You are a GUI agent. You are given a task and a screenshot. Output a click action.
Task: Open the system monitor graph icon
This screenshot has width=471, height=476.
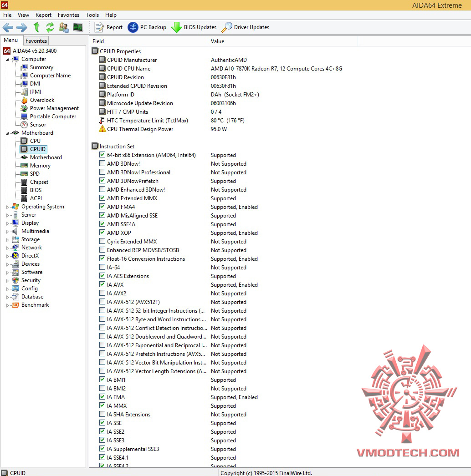78,27
